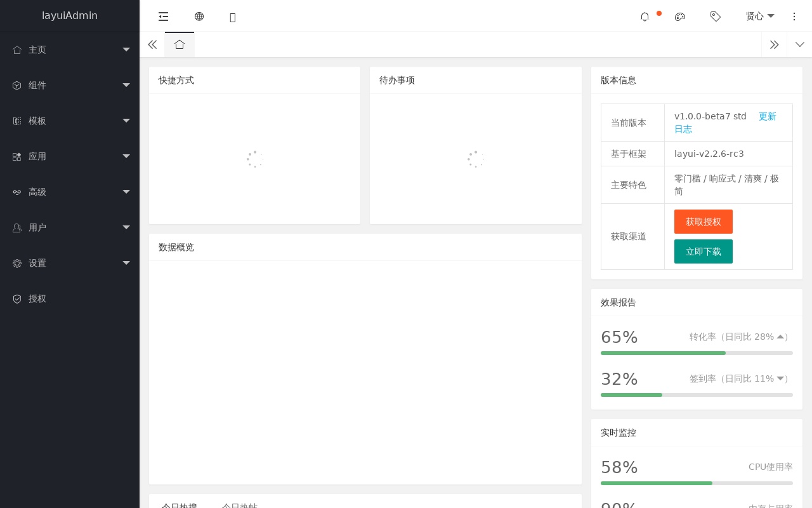Open the notification bell icon
The height and width of the screenshot is (508, 812).
coord(645,17)
